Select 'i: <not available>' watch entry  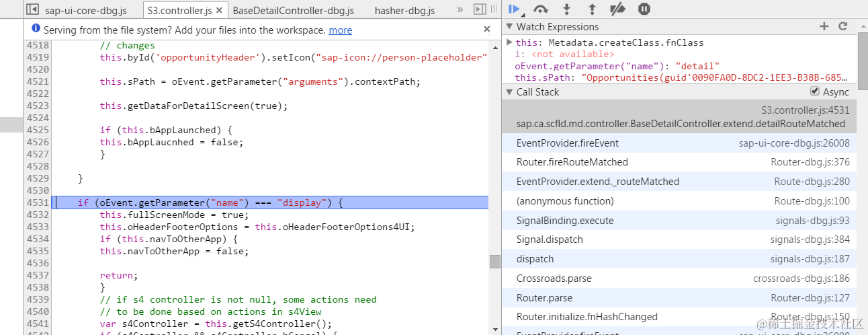tap(564, 54)
